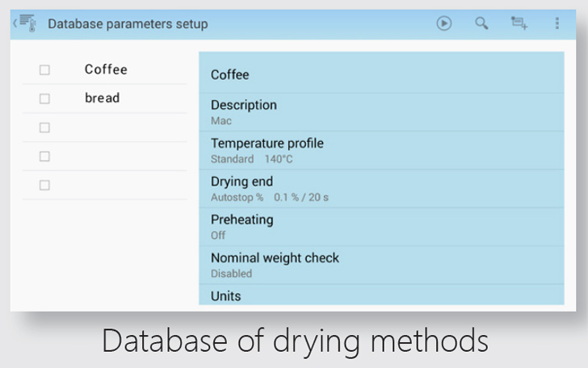Viewport: 588px width, 368px height.
Task: Toggle the third empty row checkbox
Action: point(44,128)
